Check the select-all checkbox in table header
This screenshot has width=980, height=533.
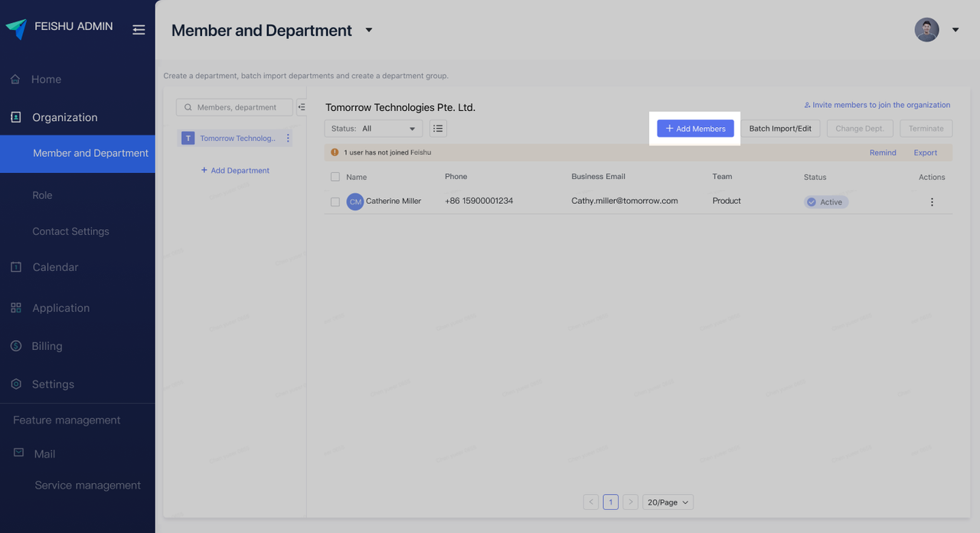[335, 176]
